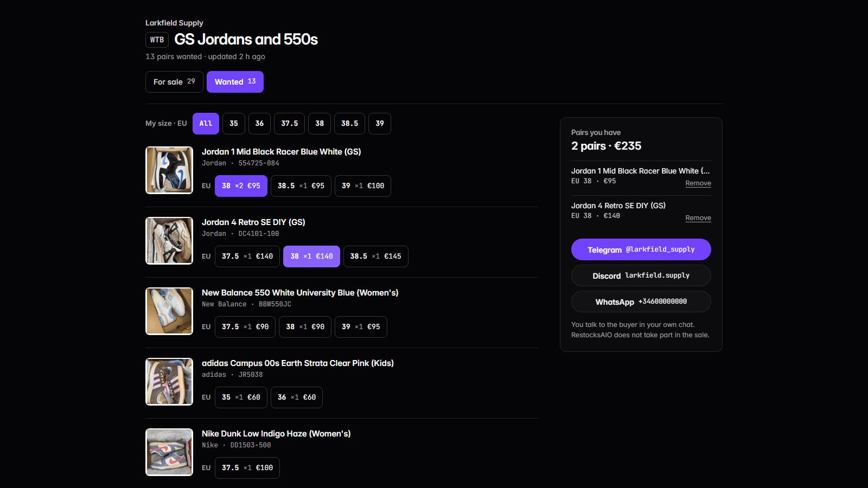Contact via Telegram @larkfield_supply
868x488 pixels.
pyautogui.click(x=641, y=249)
